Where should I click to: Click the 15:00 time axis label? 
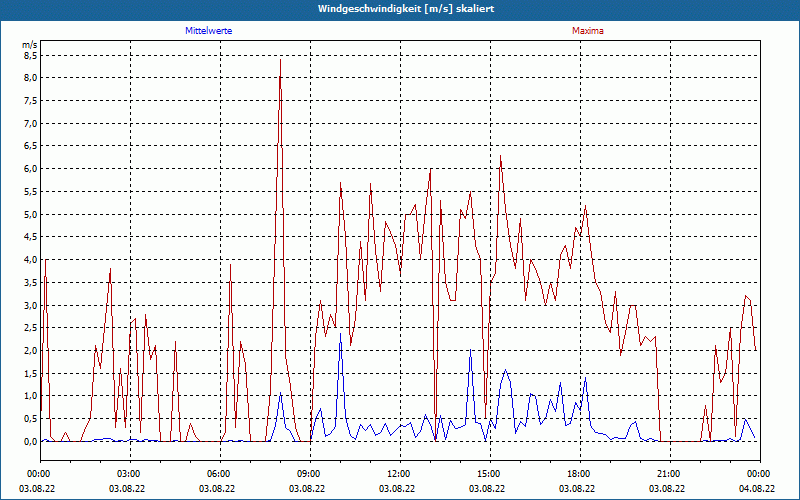click(x=490, y=474)
